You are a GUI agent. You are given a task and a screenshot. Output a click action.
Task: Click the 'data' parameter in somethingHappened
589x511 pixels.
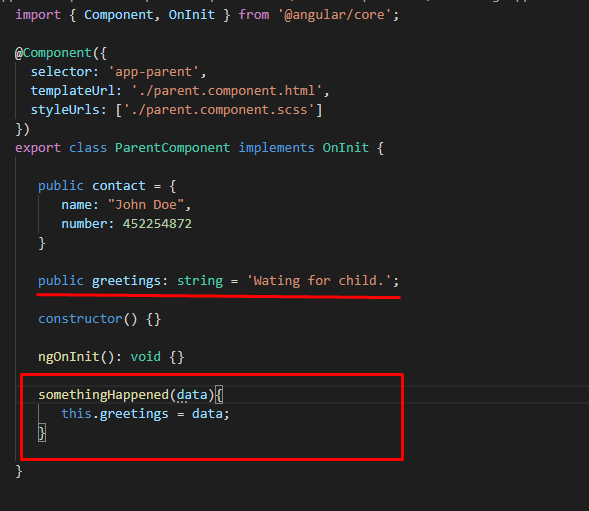pyautogui.click(x=192, y=395)
